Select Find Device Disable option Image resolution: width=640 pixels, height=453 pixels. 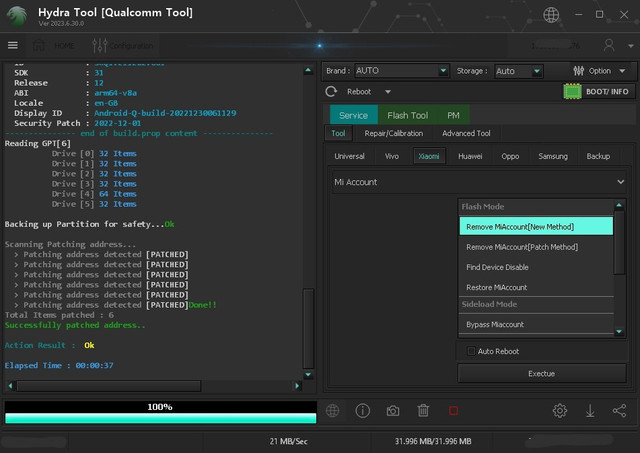536,267
